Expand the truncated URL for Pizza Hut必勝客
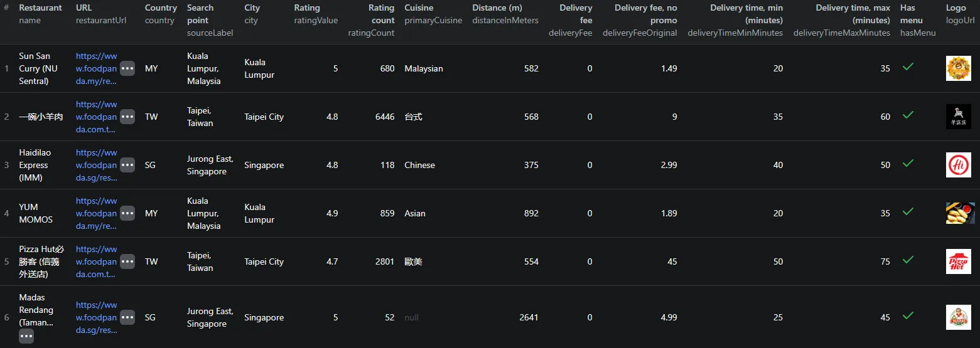This screenshot has height=348, width=980. click(x=127, y=261)
